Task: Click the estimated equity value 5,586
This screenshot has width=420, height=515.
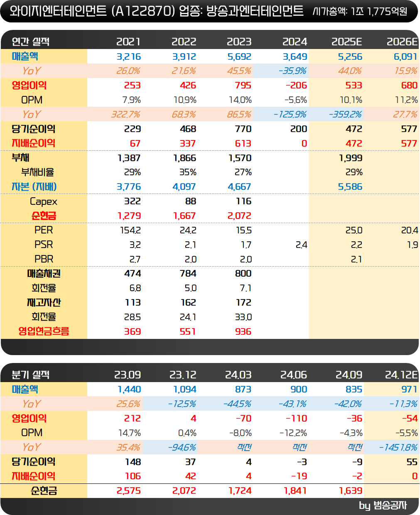Action: 350,187
